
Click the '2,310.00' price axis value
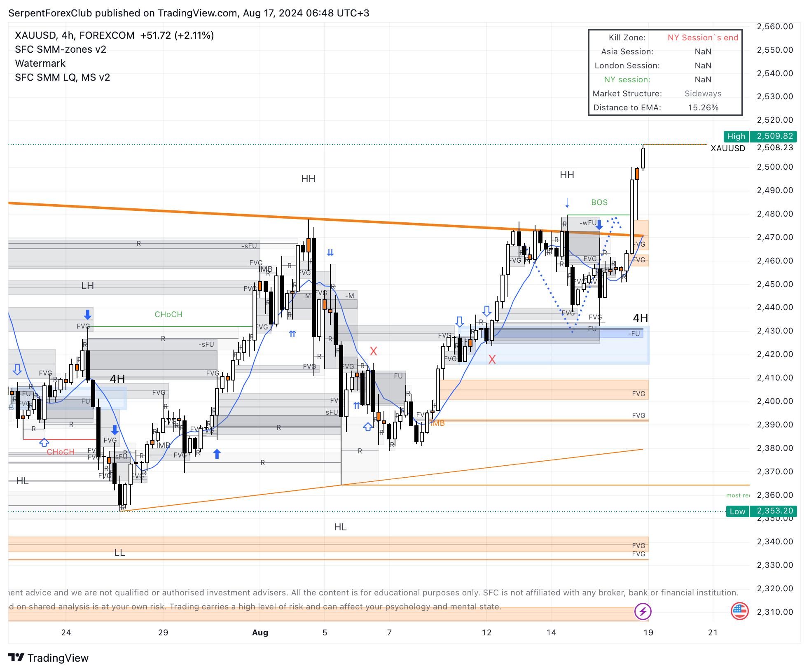pos(775,612)
